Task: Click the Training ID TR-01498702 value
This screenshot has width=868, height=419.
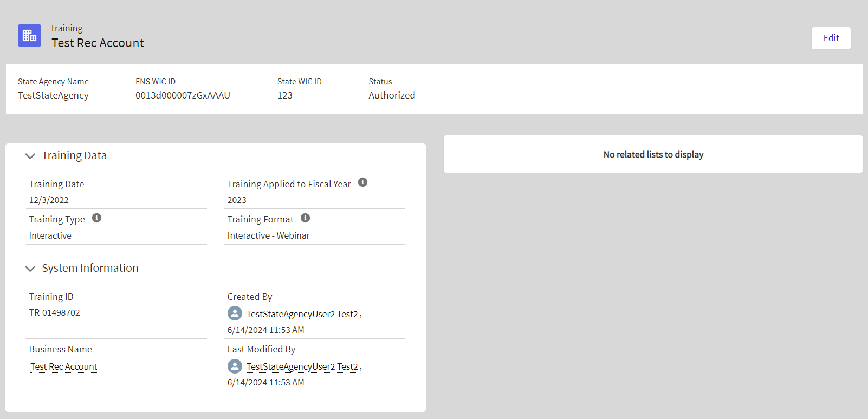Action: click(54, 312)
